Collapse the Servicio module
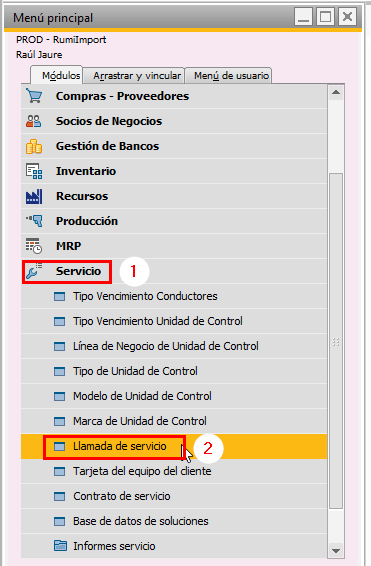This screenshot has height=566, width=371. click(x=78, y=271)
